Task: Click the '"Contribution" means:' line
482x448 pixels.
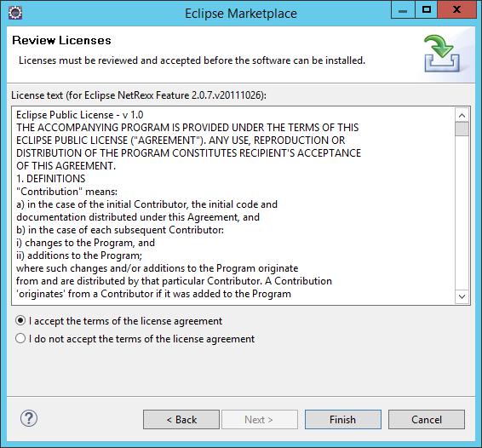Action: coord(66,192)
